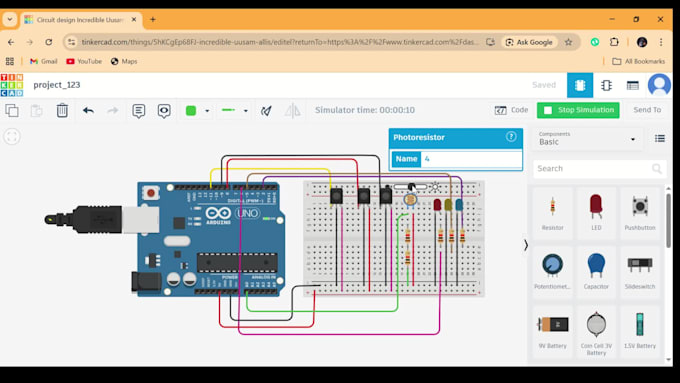Undo the last action
The image size is (680, 383).
pyautogui.click(x=88, y=111)
